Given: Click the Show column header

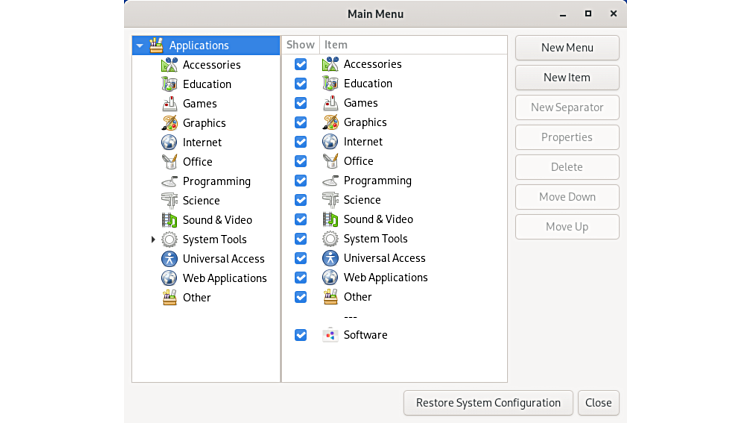Looking at the screenshot, I should pos(300,45).
